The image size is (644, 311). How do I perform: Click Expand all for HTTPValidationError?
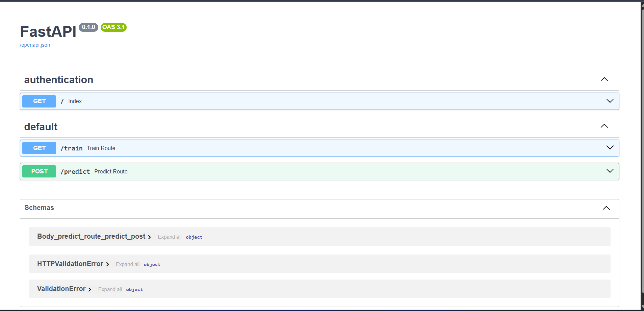[127, 264]
